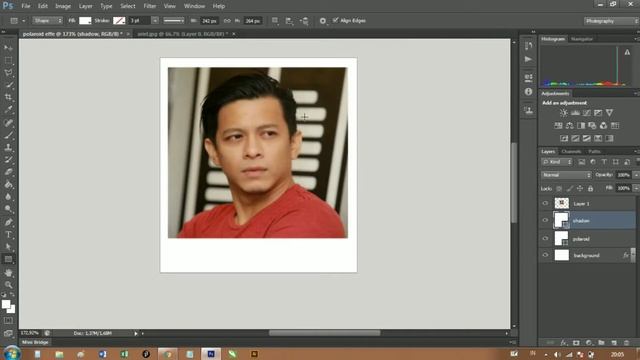Viewport: 640px width, 360px height.
Task: Add Levels adjustment icon
Action: click(x=575, y=113)
